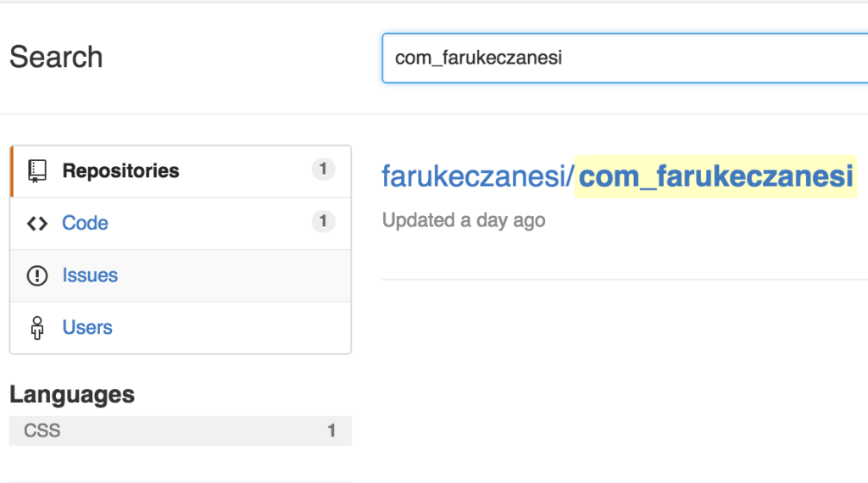The height and width of the screenshot is (483, 868).
Task: Click the highlighted com_farukeczanesi repository name
Action: 715,176
